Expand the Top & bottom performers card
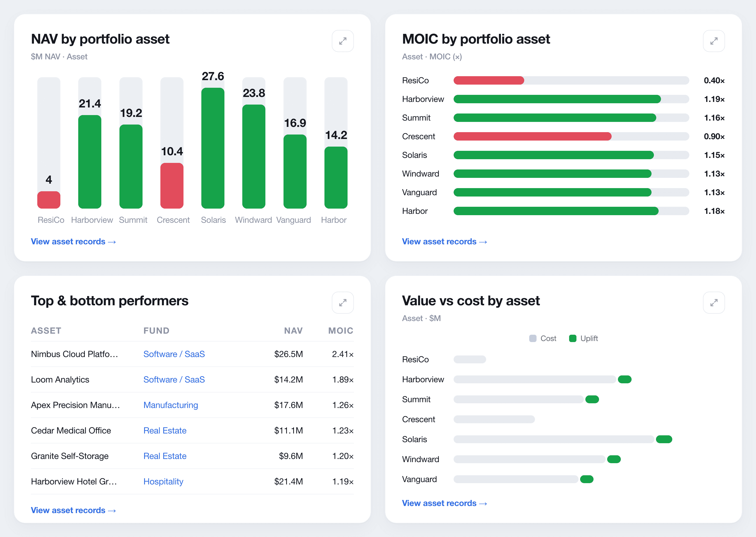Image resolution: width=756 pixels, height=537 pixels. [x=343, y=303]
